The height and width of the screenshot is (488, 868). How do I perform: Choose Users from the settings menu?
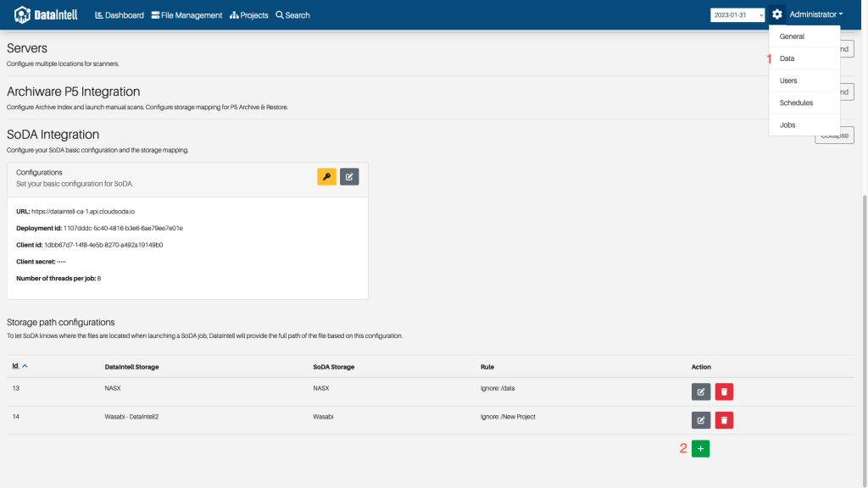tap(804, 80)
